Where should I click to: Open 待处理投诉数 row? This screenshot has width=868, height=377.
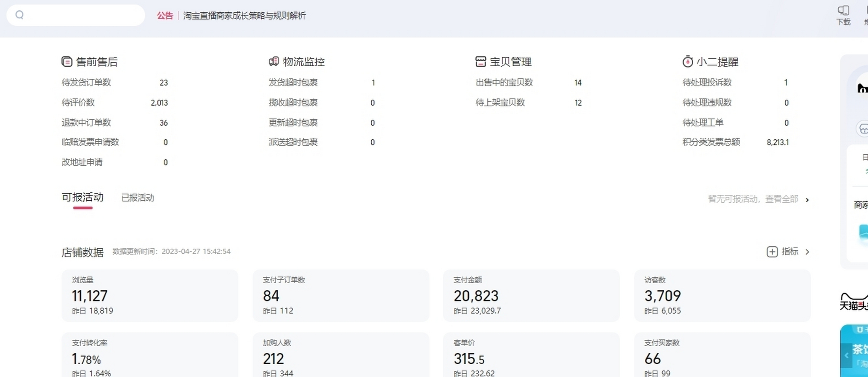(x=735, y=82)
